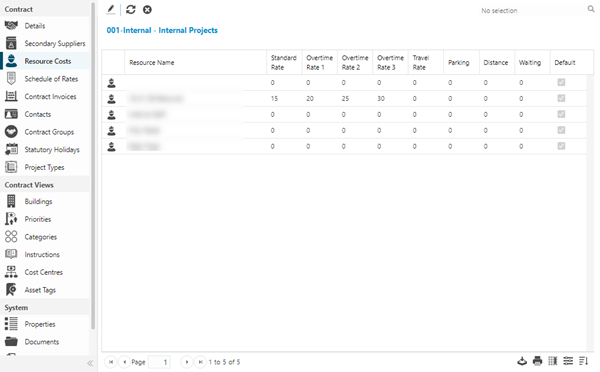
Task: Refresh the resource costs list
Action: pyautogui.click(x=131, y=9)
